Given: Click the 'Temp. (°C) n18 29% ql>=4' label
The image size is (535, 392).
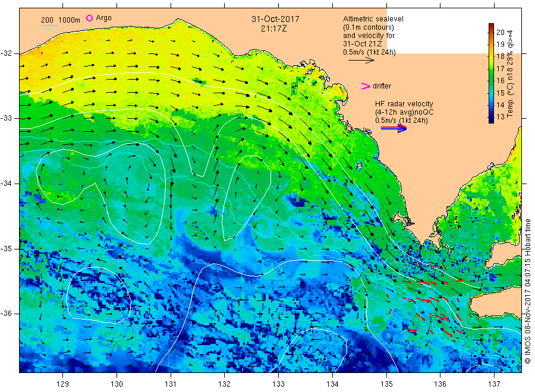Looking at the screenshot, I should tap(510, 74).
